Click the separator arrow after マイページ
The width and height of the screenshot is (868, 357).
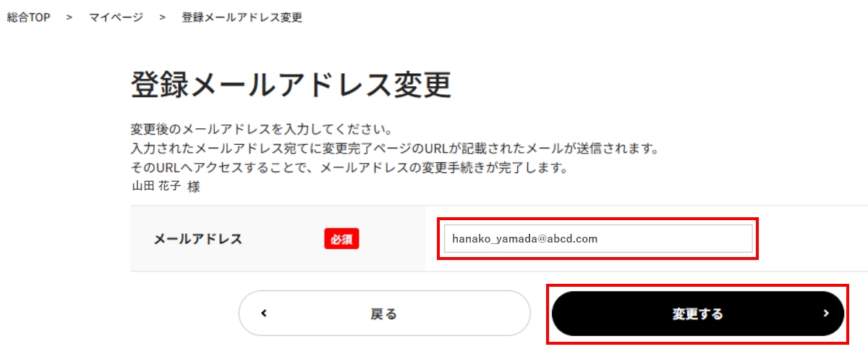(x=162, y=17)
